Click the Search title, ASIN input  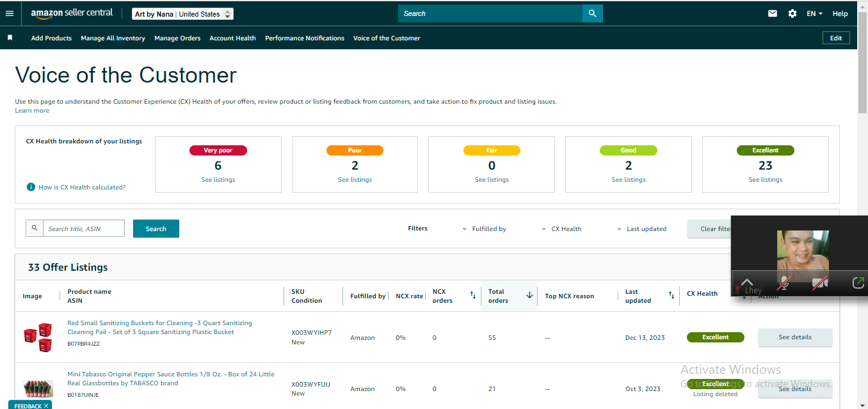(x=84, y=229)
